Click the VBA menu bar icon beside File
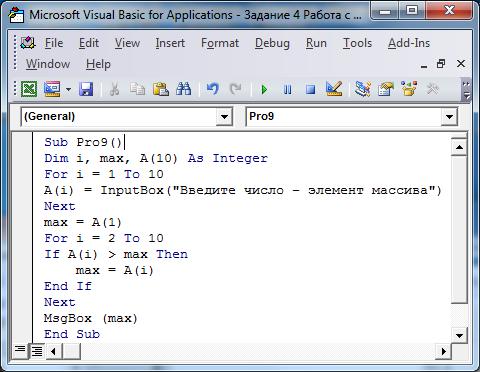Image resolution: width=480 pixels, height=372 pixels. pos(28,43)
